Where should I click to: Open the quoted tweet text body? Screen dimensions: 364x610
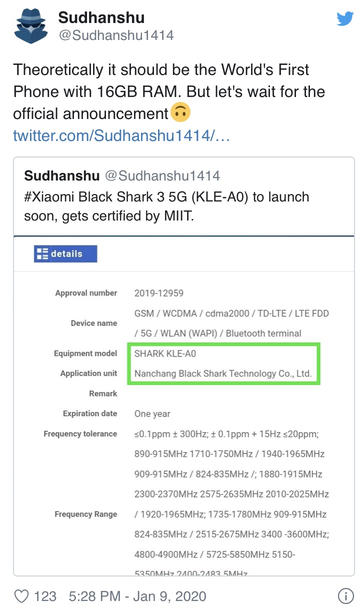[x=166, y=206]
